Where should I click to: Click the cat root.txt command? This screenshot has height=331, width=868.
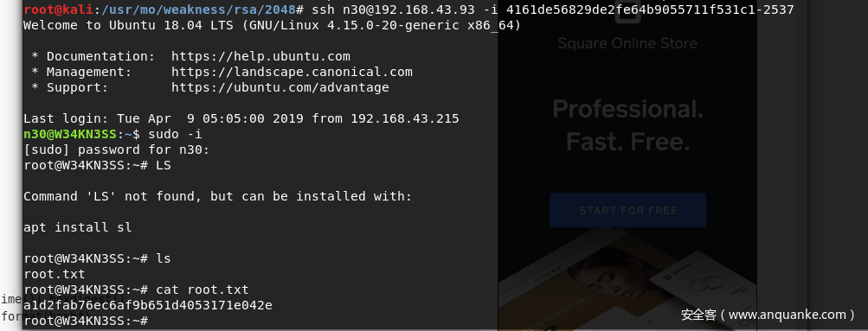click(203, 290)
